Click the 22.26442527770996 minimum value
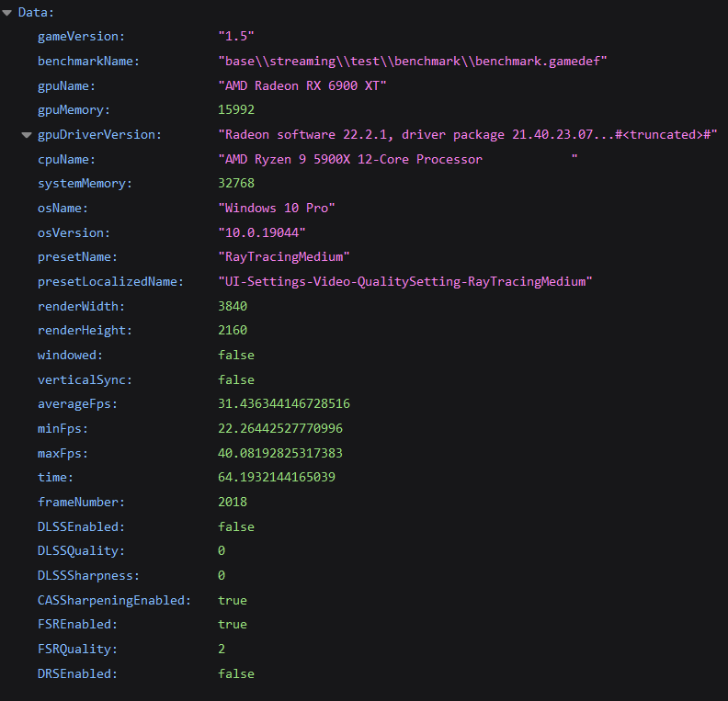Image resolution: width=728 pixels, height=701 pixels. tap(280, 428)
